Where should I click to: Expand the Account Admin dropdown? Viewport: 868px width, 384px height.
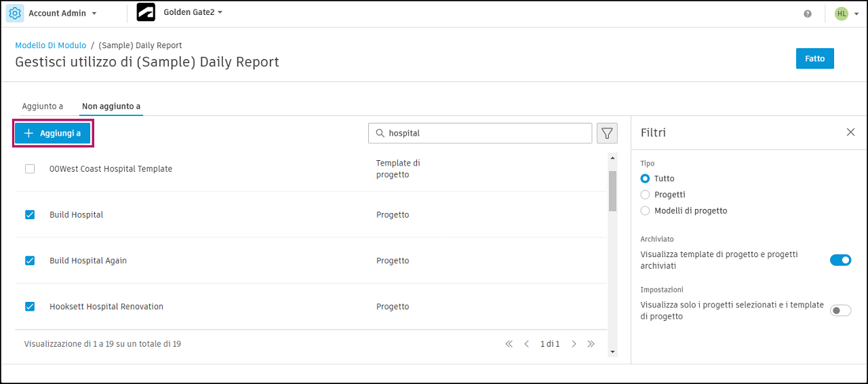click(x=94, y=14)
